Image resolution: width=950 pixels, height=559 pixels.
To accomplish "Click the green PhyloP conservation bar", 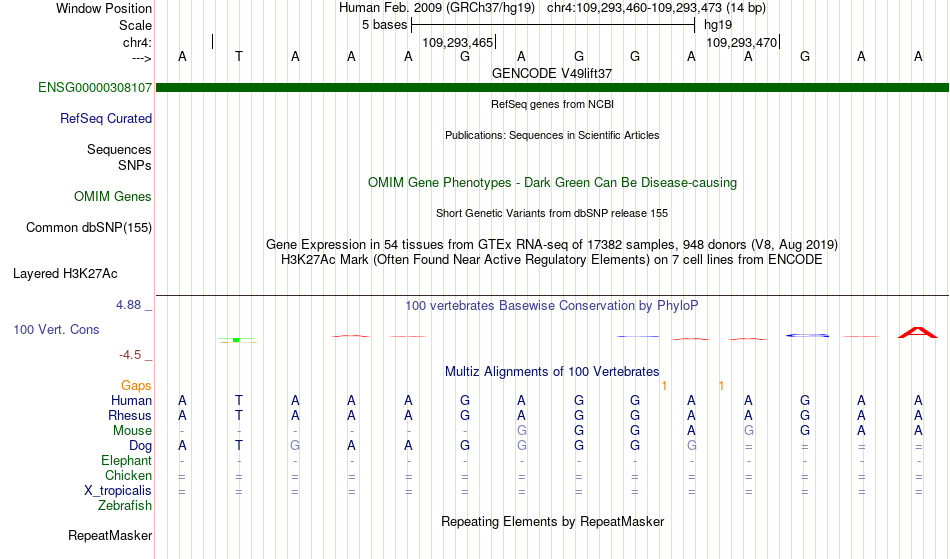I will pyautogui.click(x=237, y=340).
